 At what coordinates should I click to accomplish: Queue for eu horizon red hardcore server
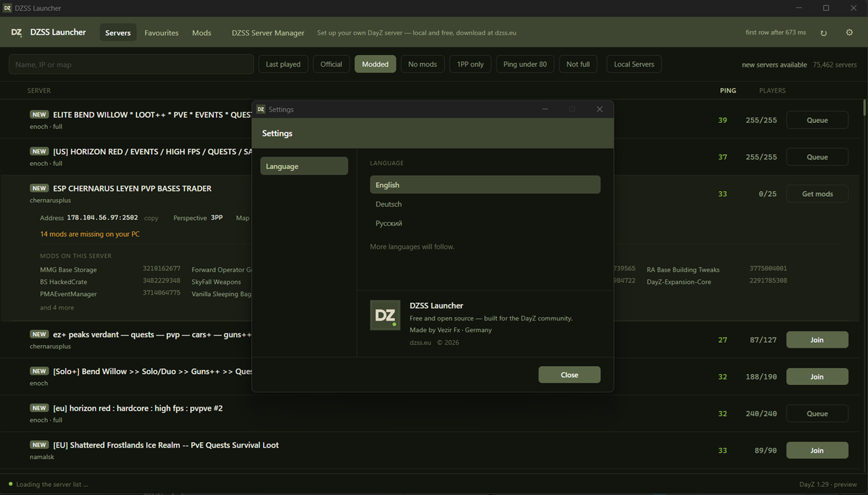coord(817,414)
